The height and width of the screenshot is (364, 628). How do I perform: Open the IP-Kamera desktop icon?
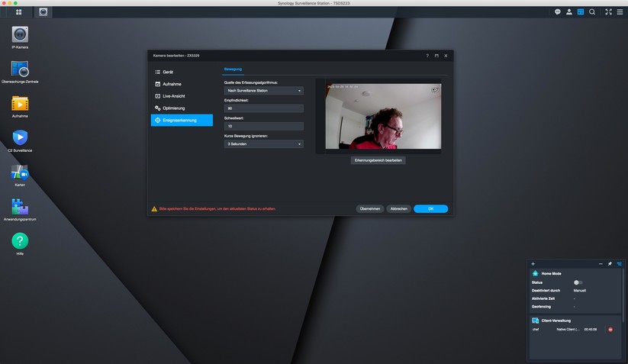coord(20,34)
